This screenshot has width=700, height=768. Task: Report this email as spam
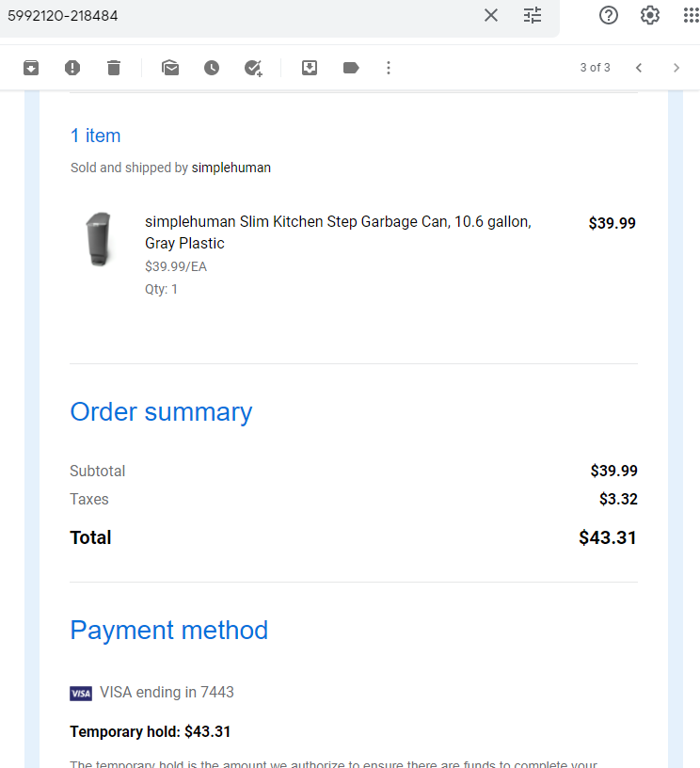coord(72,68)
